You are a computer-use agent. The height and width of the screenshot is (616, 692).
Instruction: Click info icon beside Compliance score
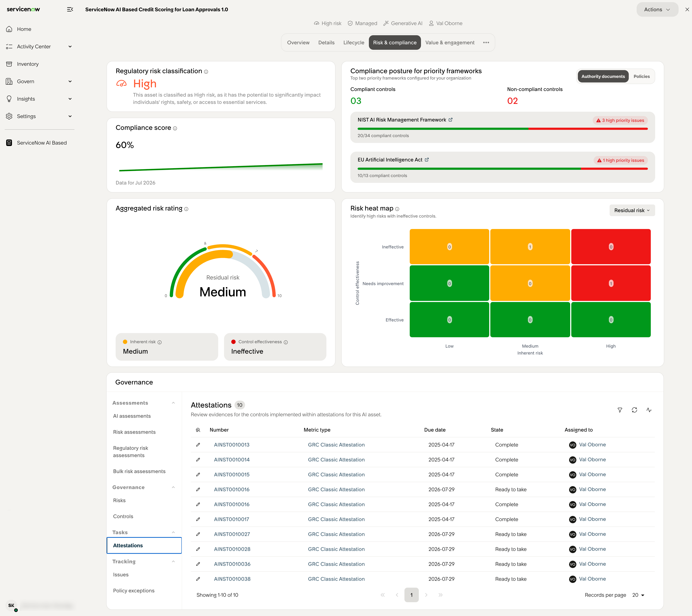(x=175, y=128)
